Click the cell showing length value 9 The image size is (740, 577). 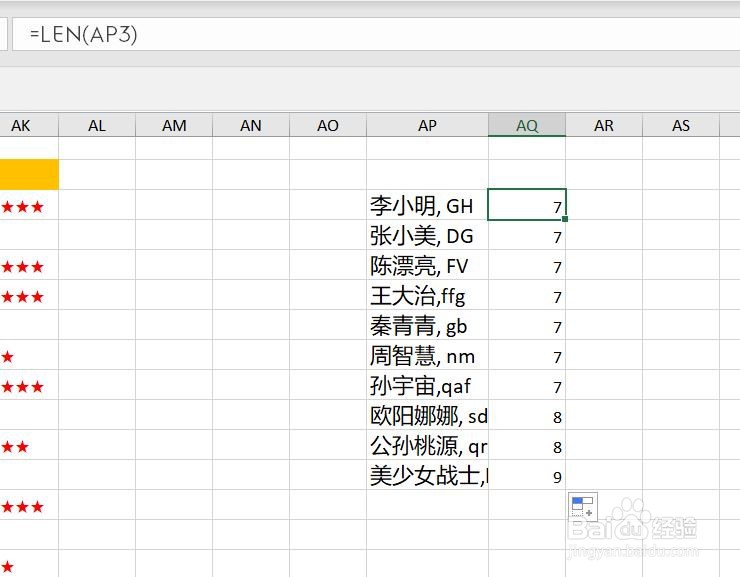[x=527, y=477]
